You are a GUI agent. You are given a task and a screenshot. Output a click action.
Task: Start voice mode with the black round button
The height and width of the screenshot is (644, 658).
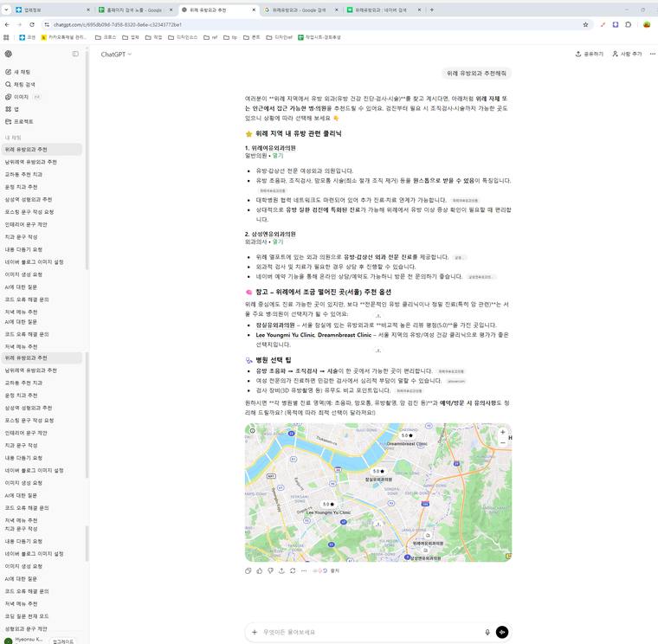tap(502, 632)
